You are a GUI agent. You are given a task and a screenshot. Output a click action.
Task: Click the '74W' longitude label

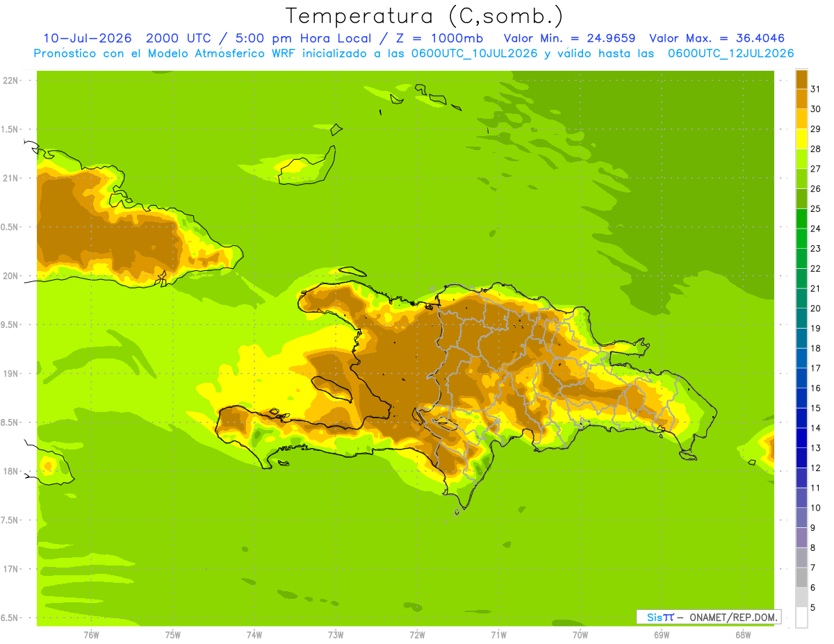(x=254, y=635)
